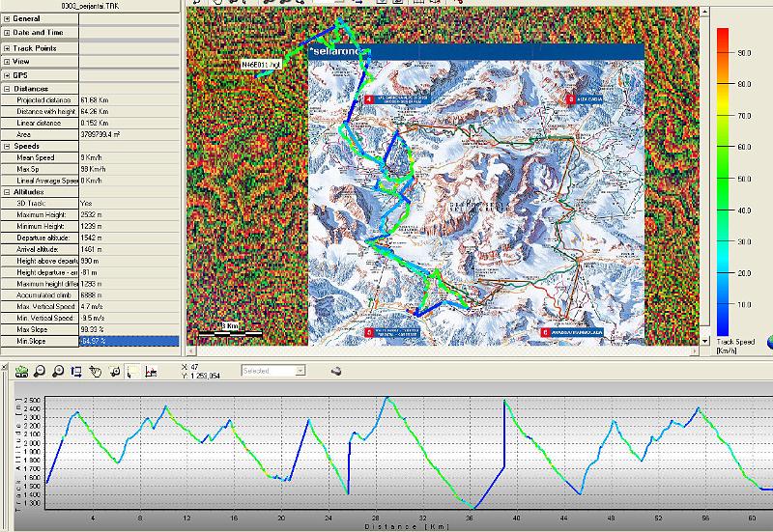The width and height of the screenshot is (773, 532).
Task: Toggle the pointer selection tool
Action: point(132,372)
